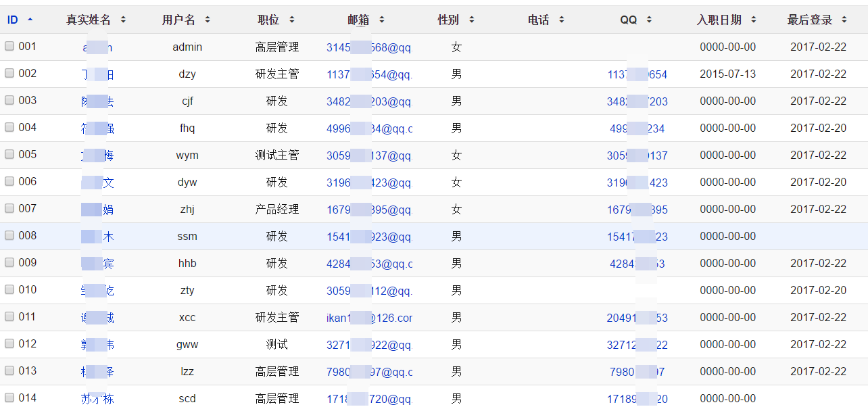This screenshot has height=409, width=868.
Task: Select the 测试主管 position cell
Action: 277,155
